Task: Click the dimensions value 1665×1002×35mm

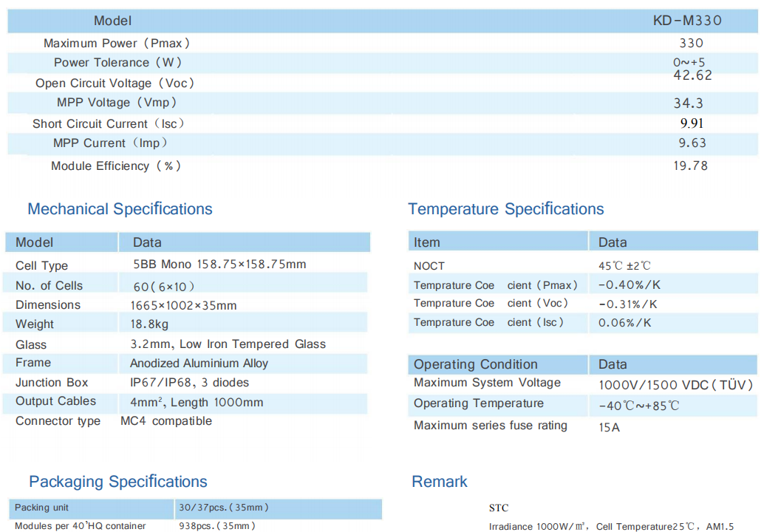Action: (183, 305)
